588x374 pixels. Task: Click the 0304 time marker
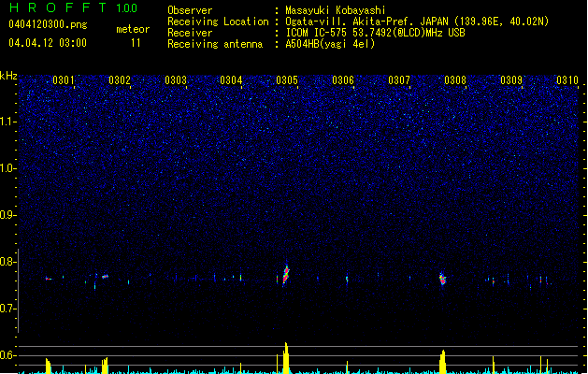point(231,80)
